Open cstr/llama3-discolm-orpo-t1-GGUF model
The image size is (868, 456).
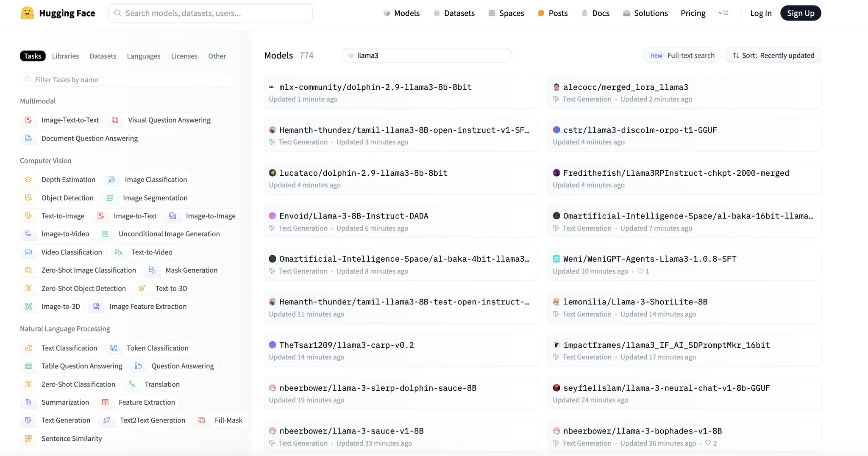click(684, 135)
